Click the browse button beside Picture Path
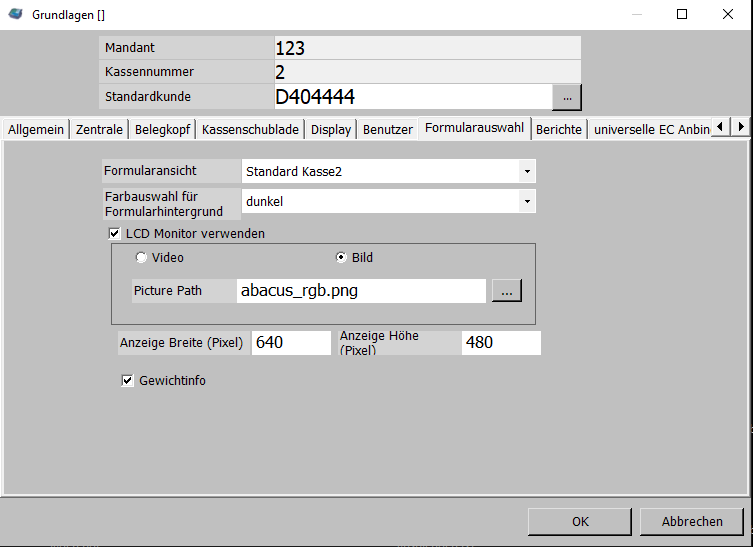 [506, 291]
